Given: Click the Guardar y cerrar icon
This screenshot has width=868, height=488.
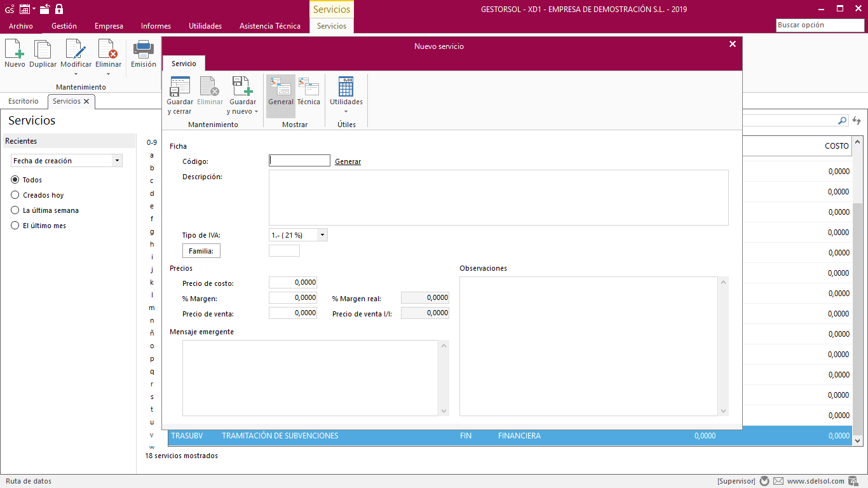Looking at the screenshot, I should 180,87.
